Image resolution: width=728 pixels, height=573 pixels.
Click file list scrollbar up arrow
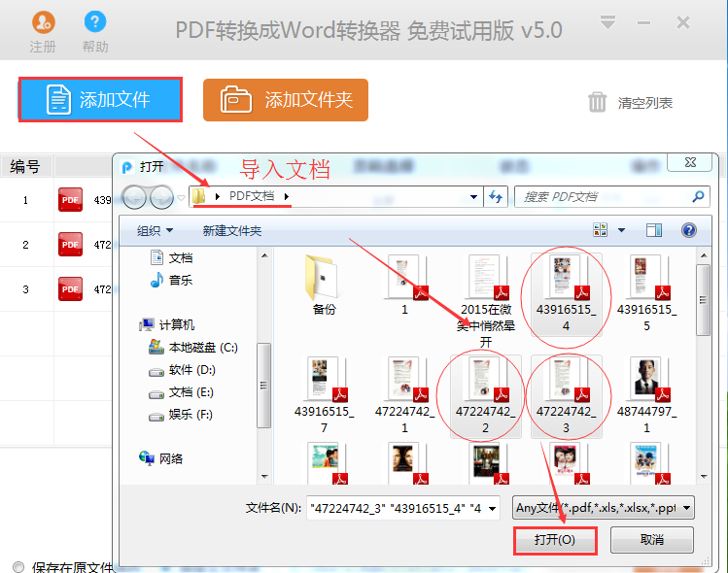[x=704, y=255]
